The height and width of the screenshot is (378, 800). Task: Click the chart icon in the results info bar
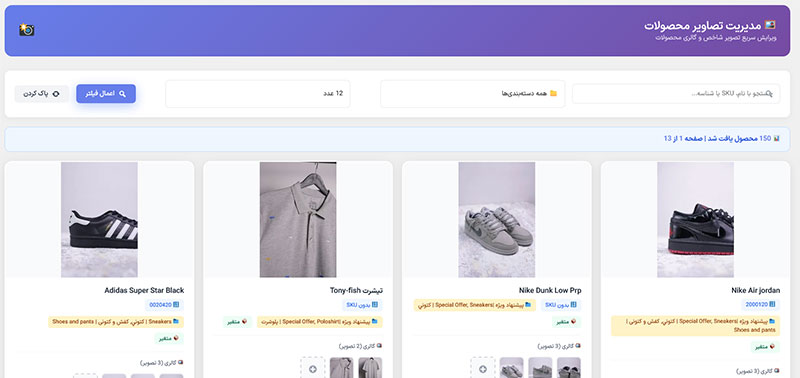click(777, 139)
